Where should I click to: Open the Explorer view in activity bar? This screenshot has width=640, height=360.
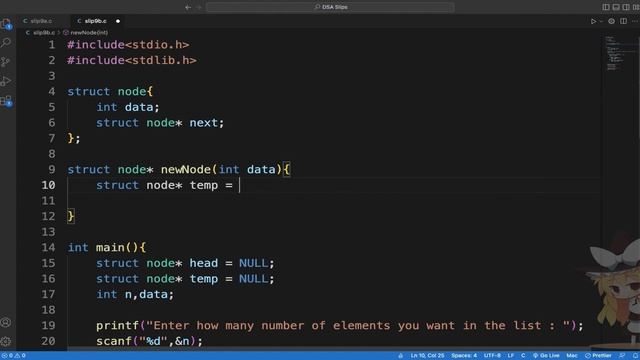(6, 24)
